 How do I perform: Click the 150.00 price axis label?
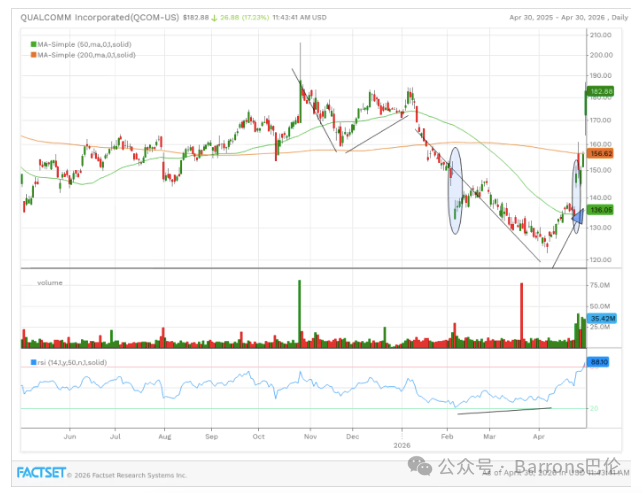pyautogui.click(x=600, y=170)
